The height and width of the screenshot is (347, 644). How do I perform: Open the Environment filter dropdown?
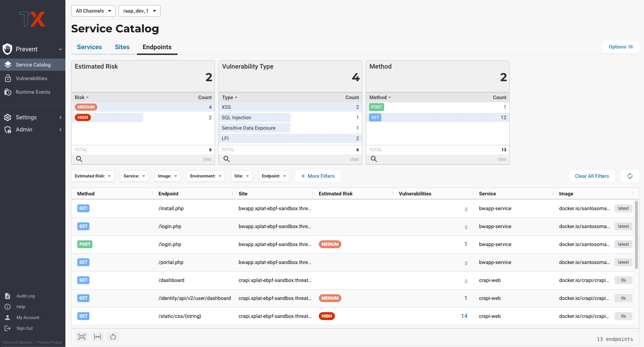(206, 176)
